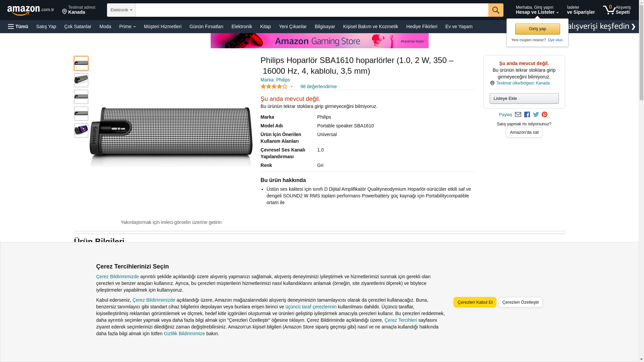Screen dimensions: 644x362
Task: Open the Kitap navigation item
Action: pos(265,26)
